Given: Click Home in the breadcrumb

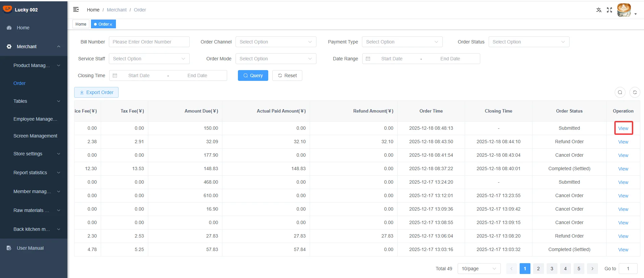Looking at the screenshot, I should tap(93, 10).
